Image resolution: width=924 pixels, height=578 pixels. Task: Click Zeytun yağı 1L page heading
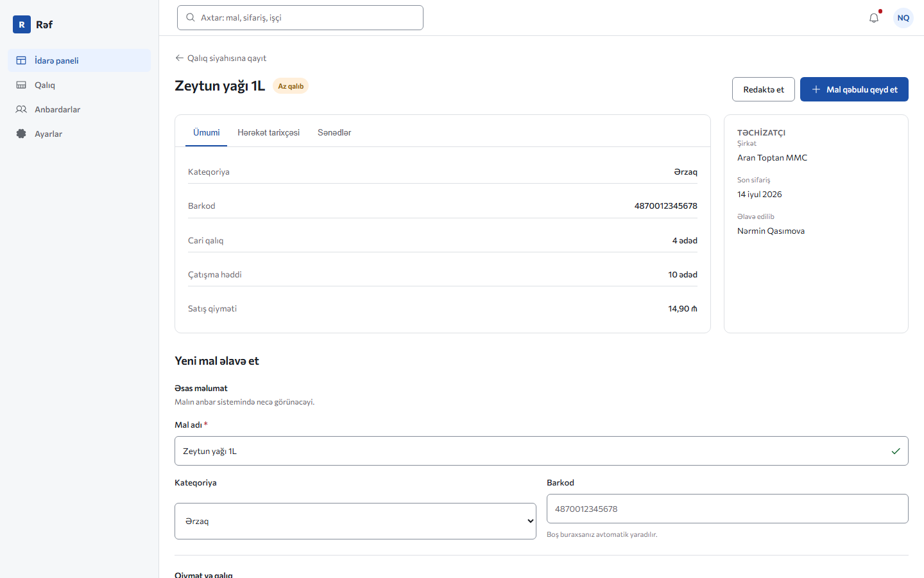point(219,86)
